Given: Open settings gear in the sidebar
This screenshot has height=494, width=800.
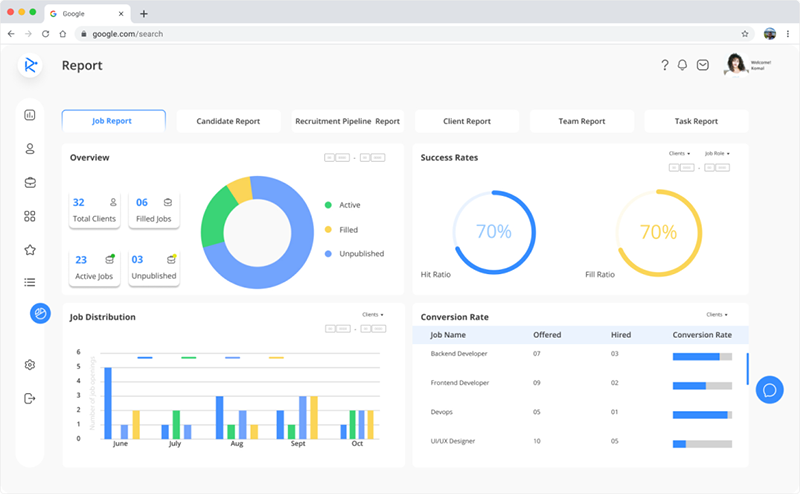Looking at the screenshot, I should [30, 365].
